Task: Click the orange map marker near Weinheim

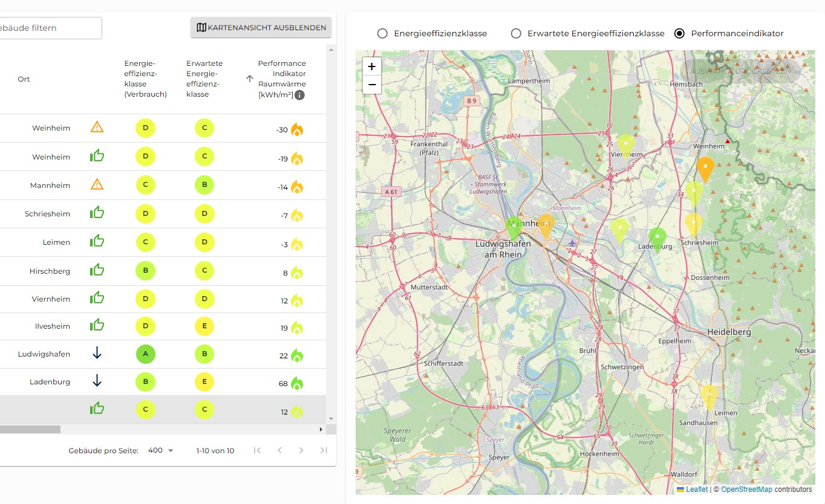Action: [x=705, y=168]
